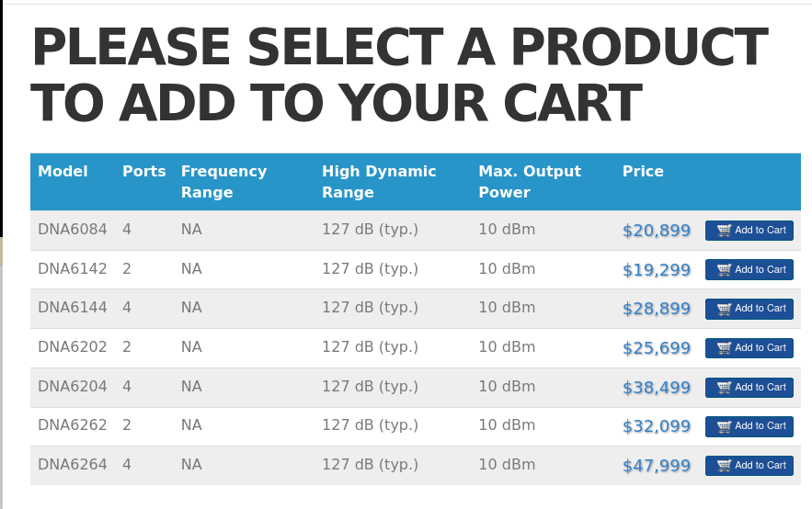Add the $20,899 DNA6084 to cart
Screen dimensions: 812x509
749,231
